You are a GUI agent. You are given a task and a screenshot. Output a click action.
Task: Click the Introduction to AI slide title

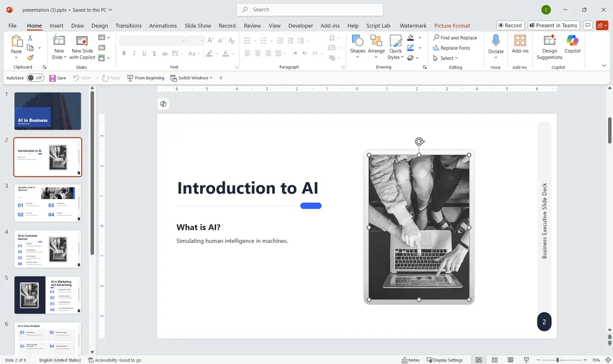[248, 188]
